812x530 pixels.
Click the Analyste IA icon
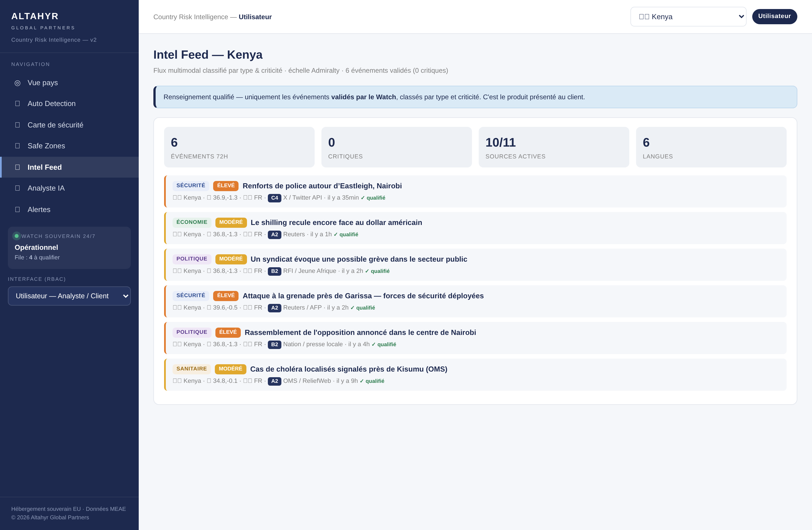pos(17,188)
